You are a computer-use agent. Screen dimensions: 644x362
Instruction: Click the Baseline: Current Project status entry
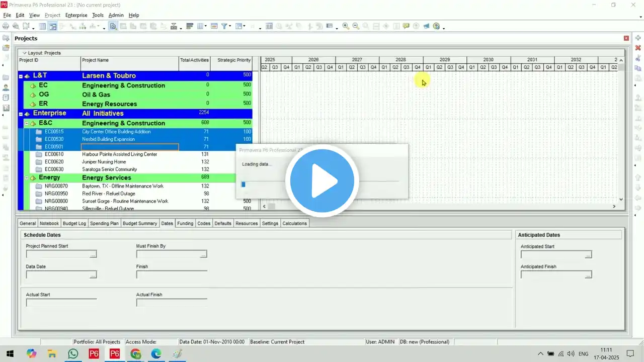coord(277,342)
